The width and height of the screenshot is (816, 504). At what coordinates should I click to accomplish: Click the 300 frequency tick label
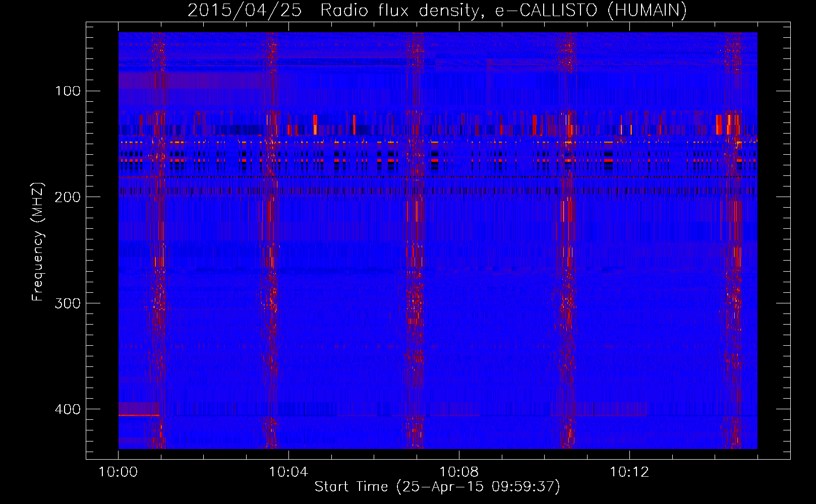coord(68,303)
